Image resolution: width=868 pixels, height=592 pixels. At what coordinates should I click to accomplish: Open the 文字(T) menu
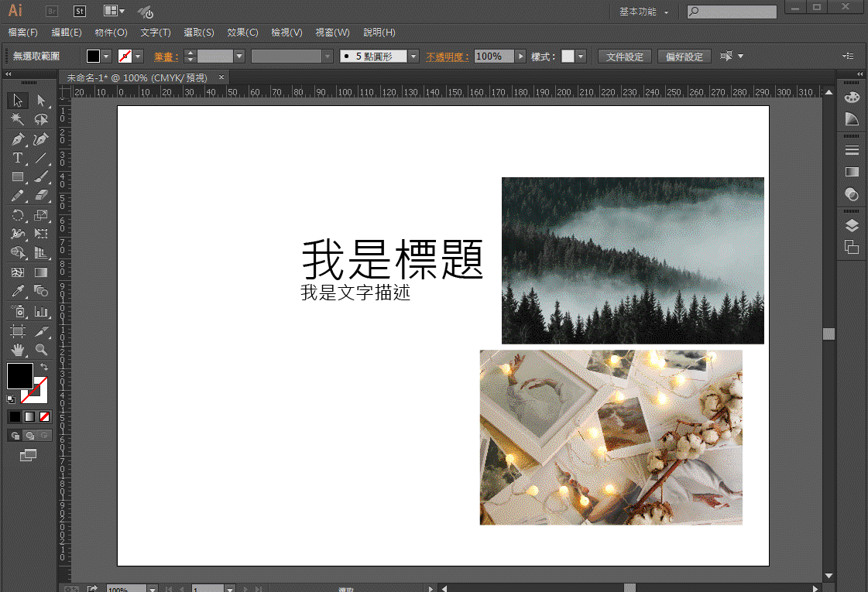(x=156, y=32)
